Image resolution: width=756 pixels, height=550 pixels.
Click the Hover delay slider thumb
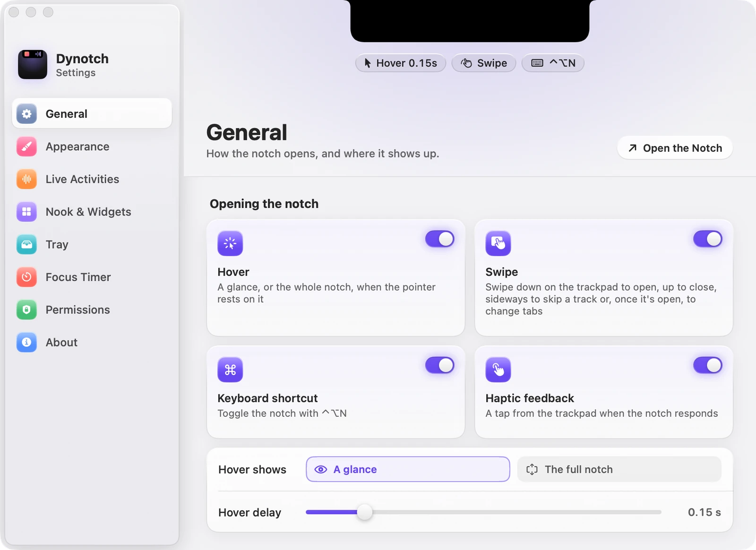pyautogui.click(x=364, y=512)
